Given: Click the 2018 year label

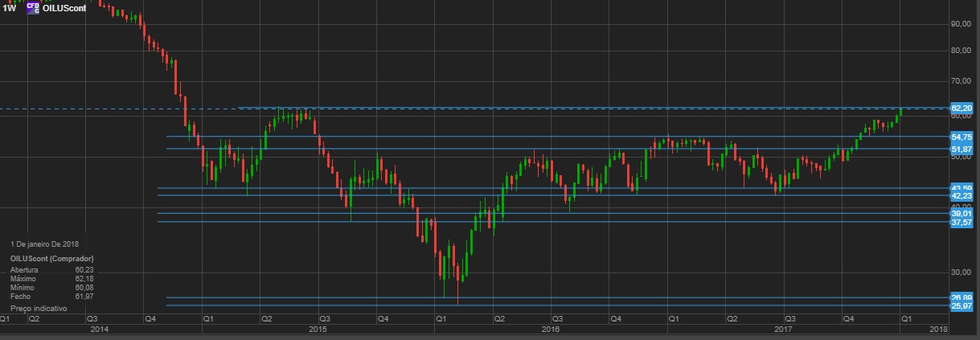Looking at the screenshot, I should (938, 330).
